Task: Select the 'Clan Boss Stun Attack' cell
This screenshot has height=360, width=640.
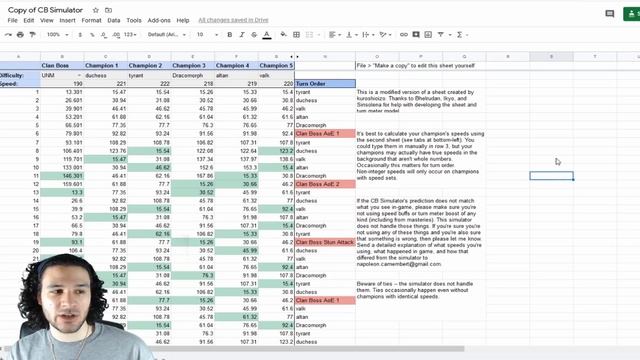Action: coord(325,242)
